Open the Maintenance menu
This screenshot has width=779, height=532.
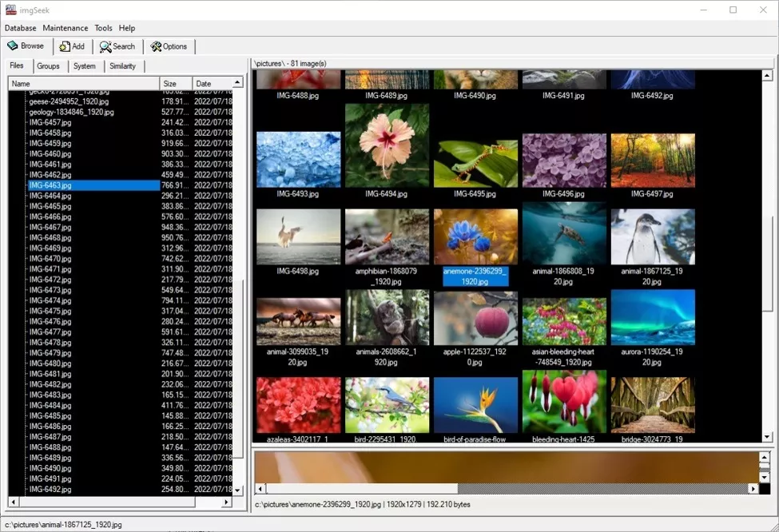pos(65,28)
